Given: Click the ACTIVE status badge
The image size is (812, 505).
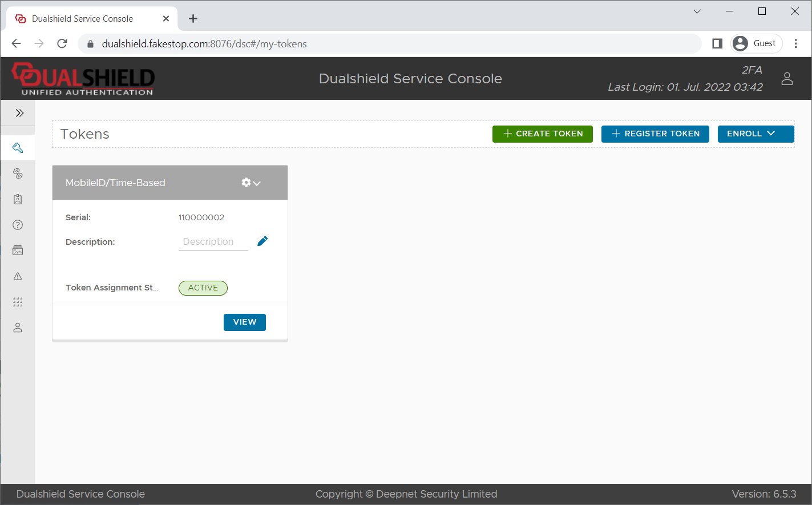Looking at the screenshot, I should (x=203, y=288).
